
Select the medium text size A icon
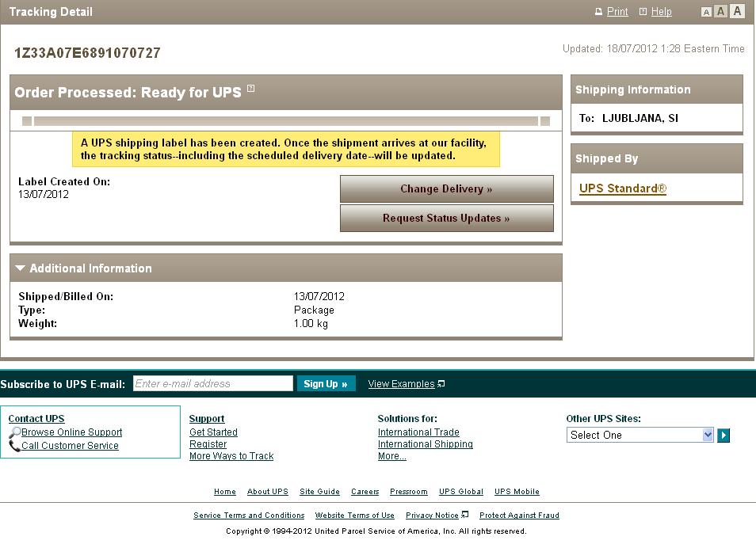pyautogui.click(x=720, y=11)
